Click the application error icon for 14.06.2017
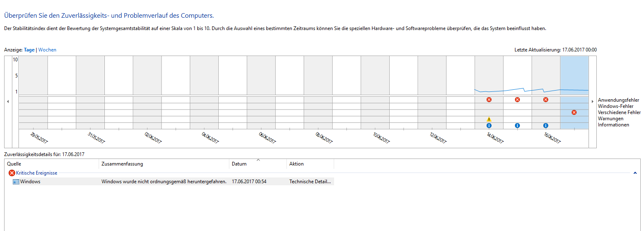This screenshot has height=231, width=644. (x=489, y=100)
